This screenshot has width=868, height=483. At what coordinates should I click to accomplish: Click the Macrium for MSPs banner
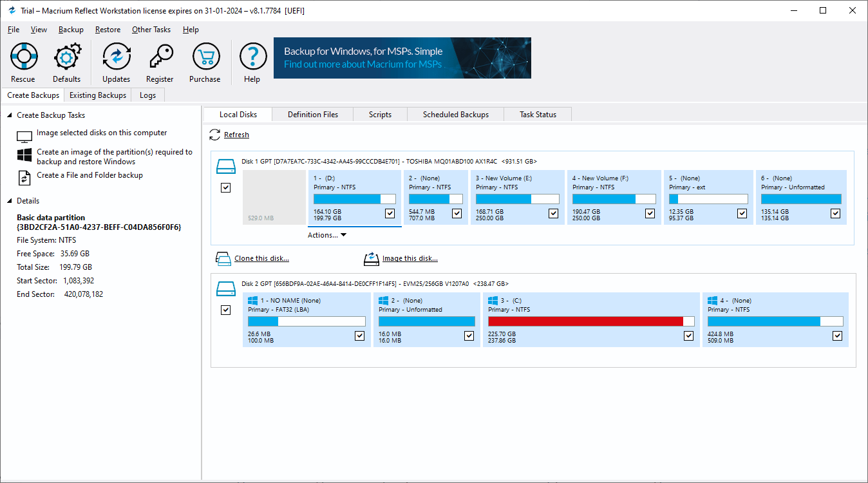pos(402,58)
